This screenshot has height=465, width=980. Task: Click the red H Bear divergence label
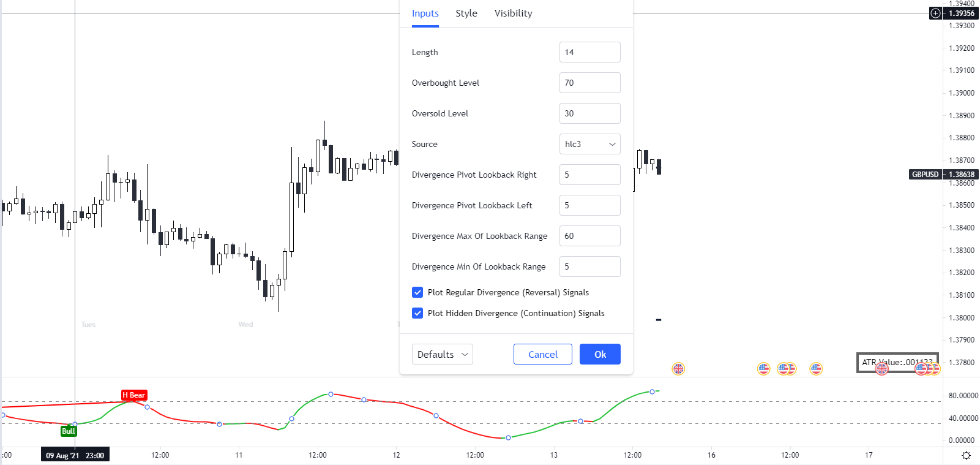coord(134,395)
